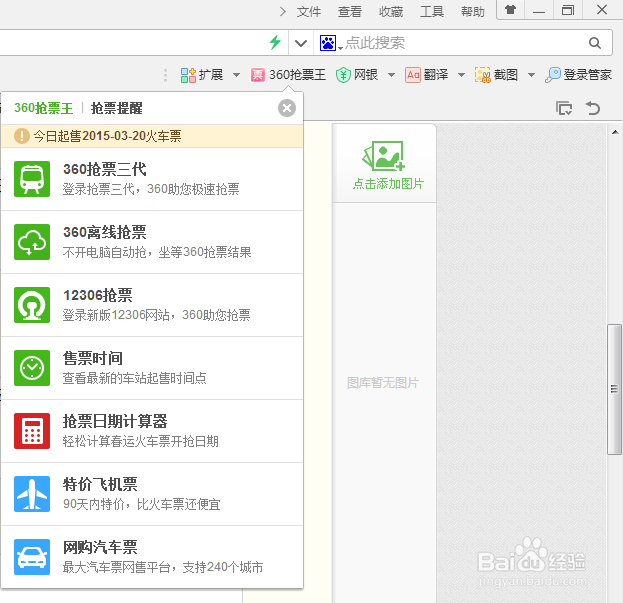Click the Baidu paw search engine icon
Screen dimensions: 623x603
pos(328,43)
